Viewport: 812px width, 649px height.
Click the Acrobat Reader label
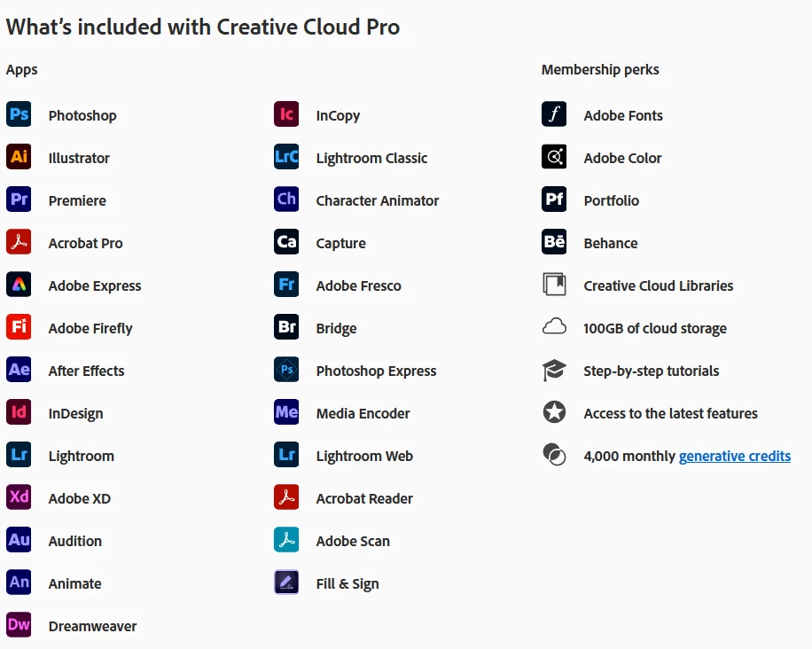[364, 498]
